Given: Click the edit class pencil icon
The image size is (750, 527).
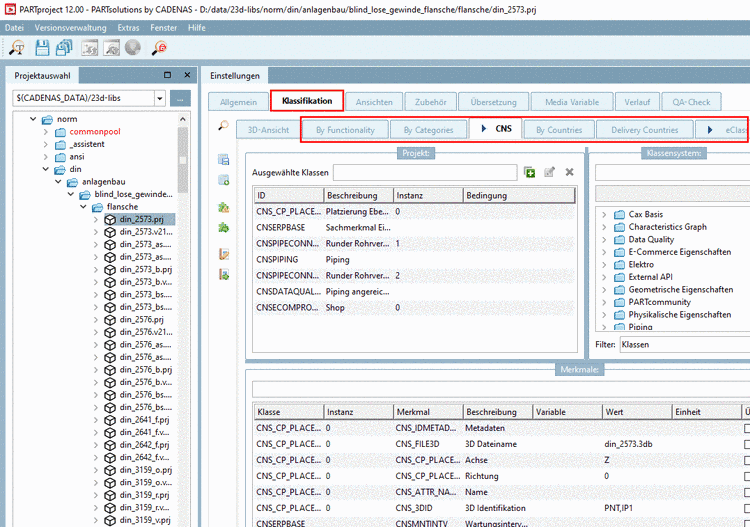Looking at the screenshot, I should 549,172.
